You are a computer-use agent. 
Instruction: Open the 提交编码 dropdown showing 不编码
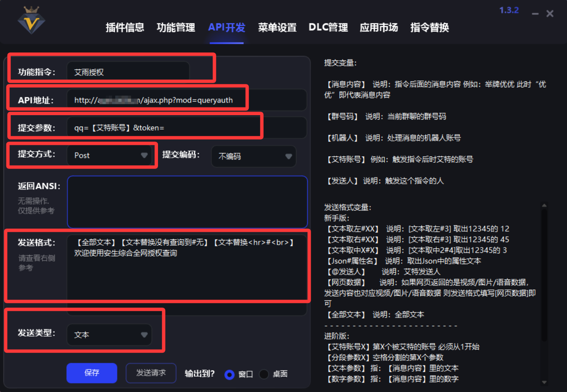(253, 156)
